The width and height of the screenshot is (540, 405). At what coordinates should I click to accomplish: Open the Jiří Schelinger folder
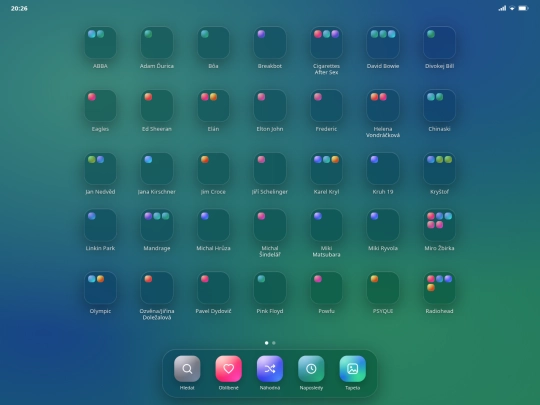[x=270, y=169]
